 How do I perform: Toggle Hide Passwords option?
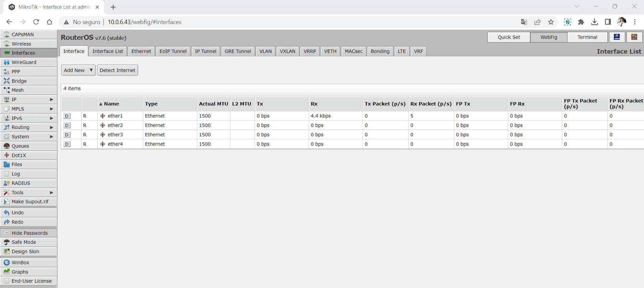click(x=29, y=233)
